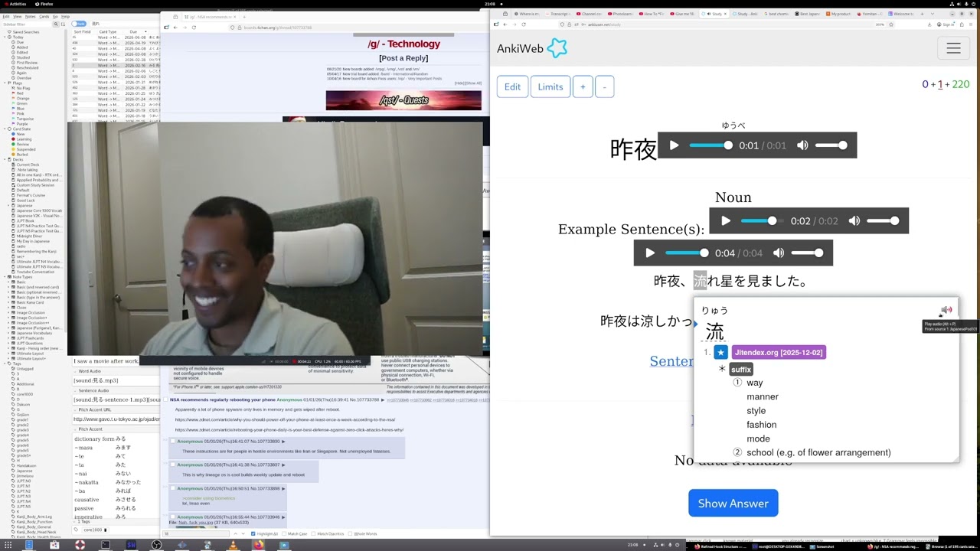The width and height of the screenshot is (980, 551).
Task: Select the Midnight Diner deck
Action: 31,236
